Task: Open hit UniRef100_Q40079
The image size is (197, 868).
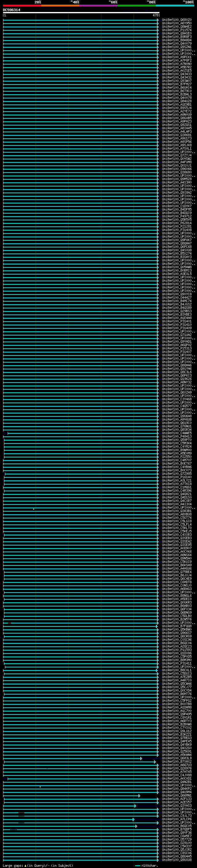Action: pos(176,43)
